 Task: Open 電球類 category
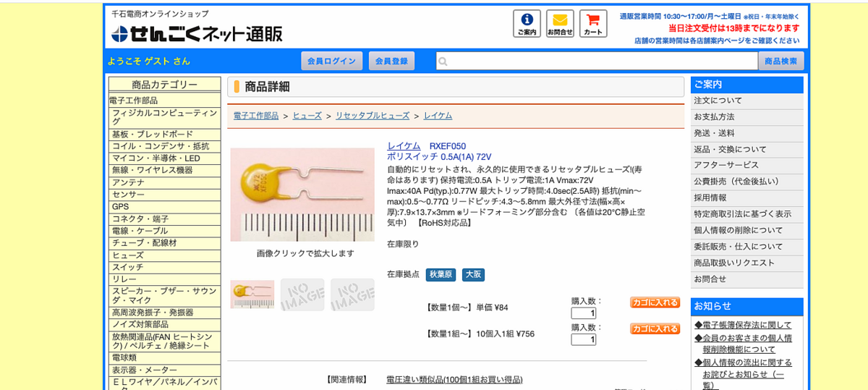click(x=164, y=357)
